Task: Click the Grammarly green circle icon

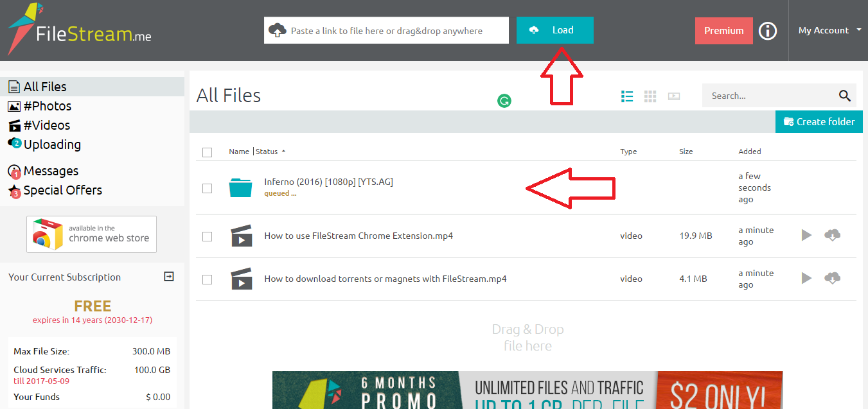Action: (x=504, y=100)
